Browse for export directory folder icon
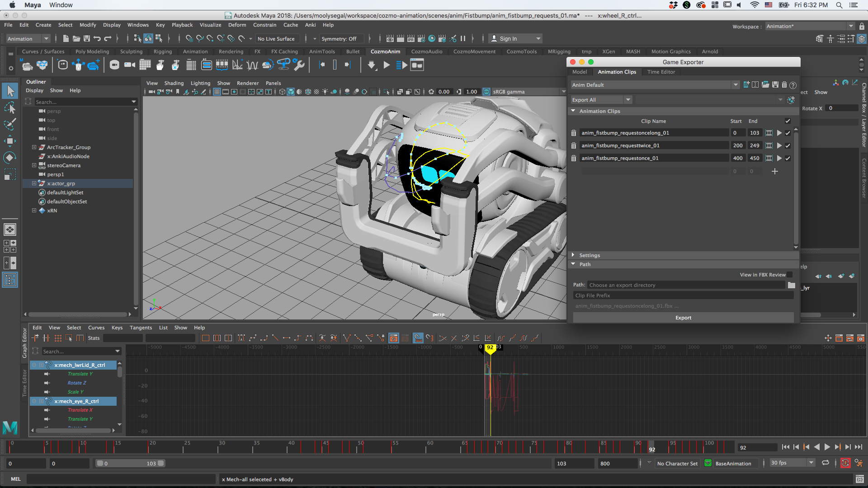Screen dimensions: 868x488 tap(791, 285)
